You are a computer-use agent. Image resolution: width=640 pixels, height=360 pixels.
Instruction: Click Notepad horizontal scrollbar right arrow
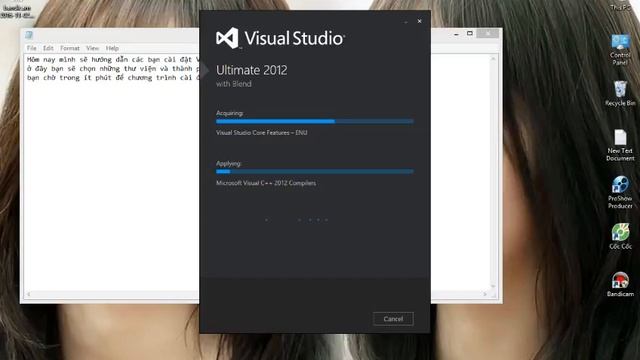click(x=485, y=294)
